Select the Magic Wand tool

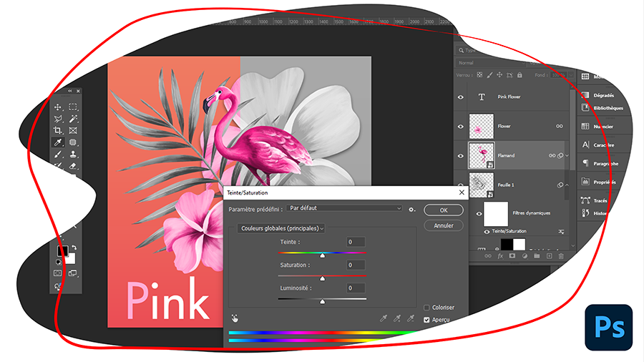pyautogui.click(x=73, y=119)
